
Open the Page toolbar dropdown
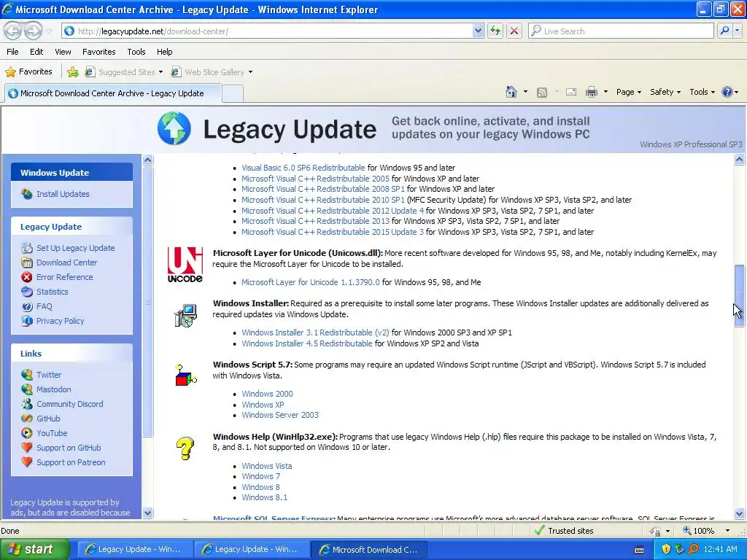628,92
